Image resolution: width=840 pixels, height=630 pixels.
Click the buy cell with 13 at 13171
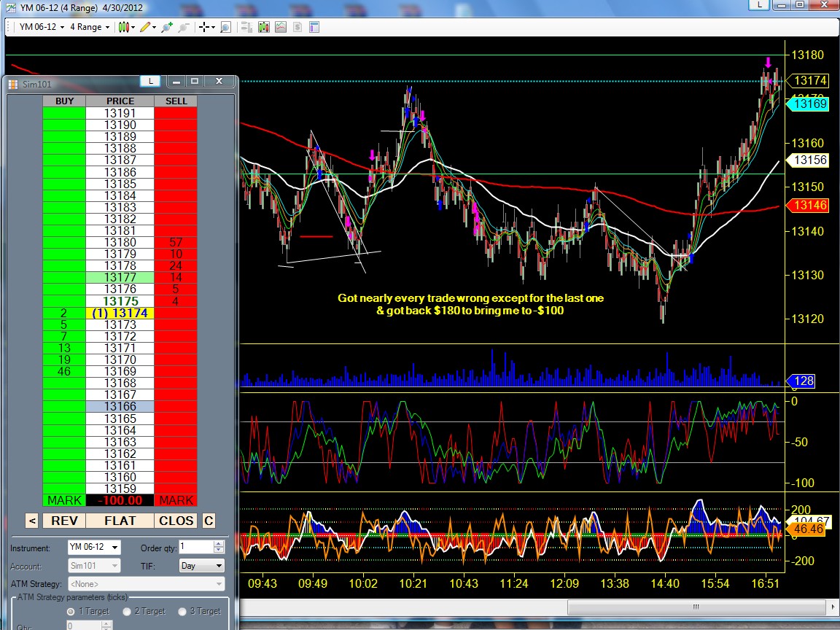coord(64,349)
